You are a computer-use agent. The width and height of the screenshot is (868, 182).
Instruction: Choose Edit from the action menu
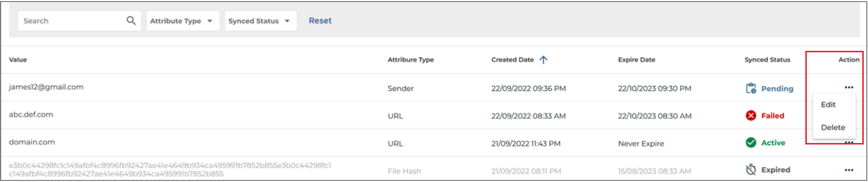coord(828,105)
